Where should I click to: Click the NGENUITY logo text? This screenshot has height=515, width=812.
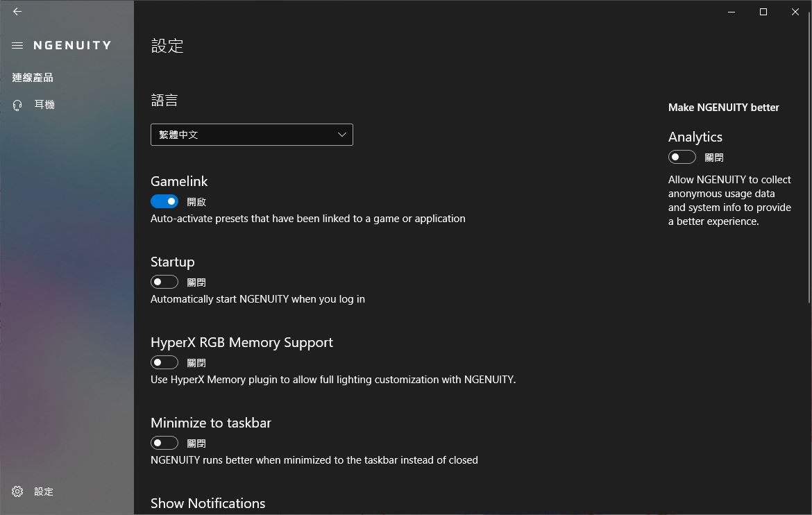coord(72,46)
